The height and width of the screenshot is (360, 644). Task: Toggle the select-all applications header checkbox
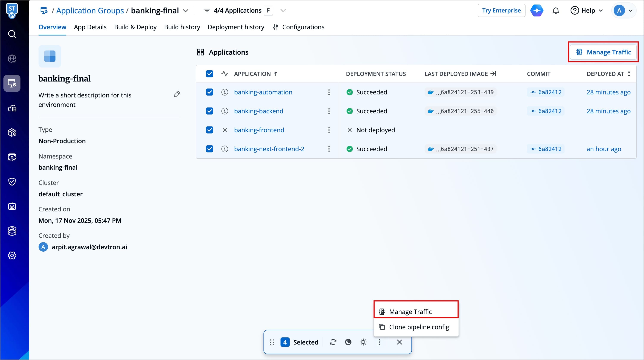210,74
